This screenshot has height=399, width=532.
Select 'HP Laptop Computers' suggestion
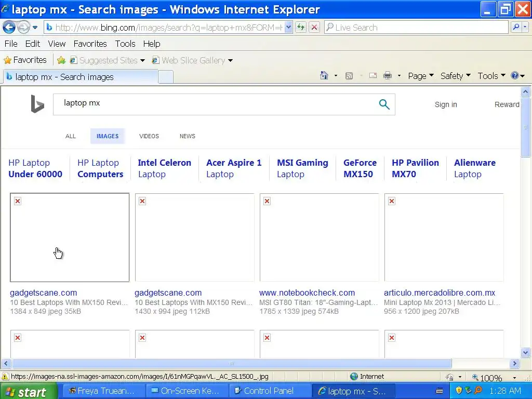[x=100, y=168]
